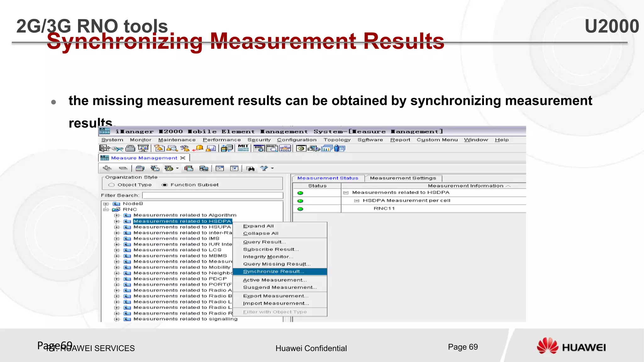Click the blue database cylinder icon
The width and height of the screenshot is (644, 362).
pyautogui.click(x=339, y=148)
